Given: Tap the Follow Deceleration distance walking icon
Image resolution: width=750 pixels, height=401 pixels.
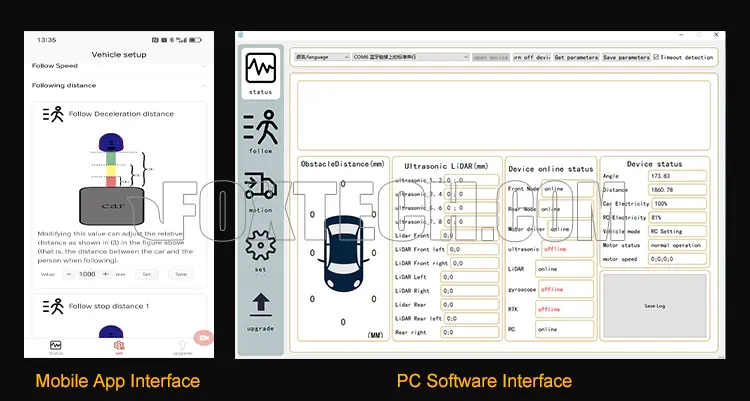Looking at the screenshot, I should click(53, 114).
